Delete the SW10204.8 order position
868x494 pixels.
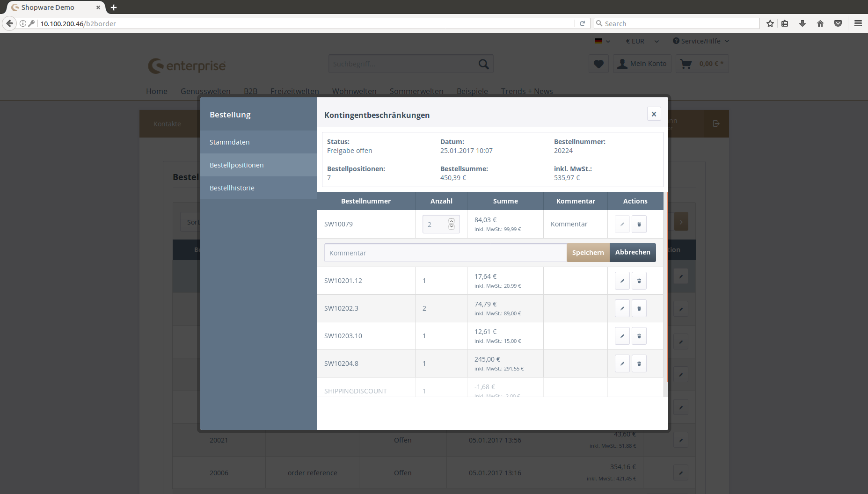[x=639, y=363]
